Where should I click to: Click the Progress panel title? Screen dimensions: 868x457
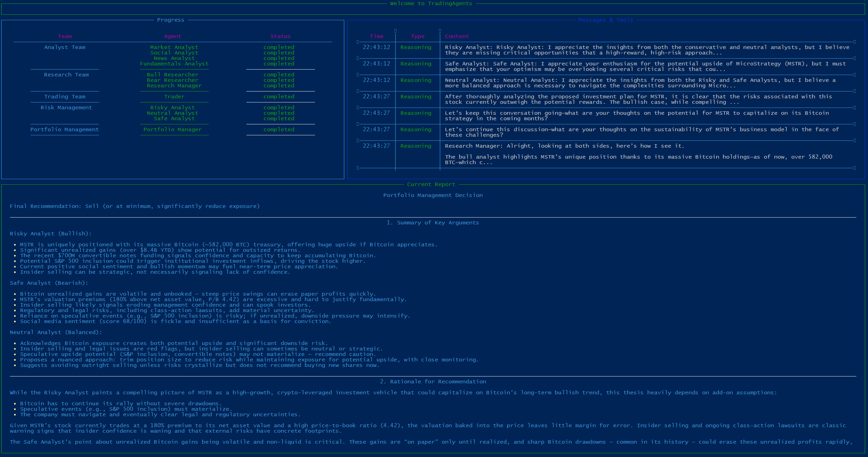point(171,20)
